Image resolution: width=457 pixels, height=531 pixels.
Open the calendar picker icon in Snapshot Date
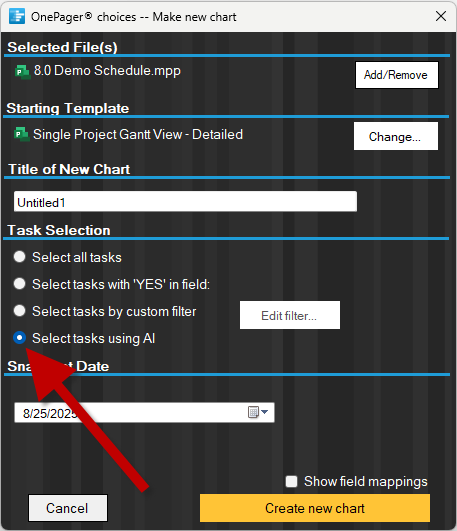[x=253, y=412]
